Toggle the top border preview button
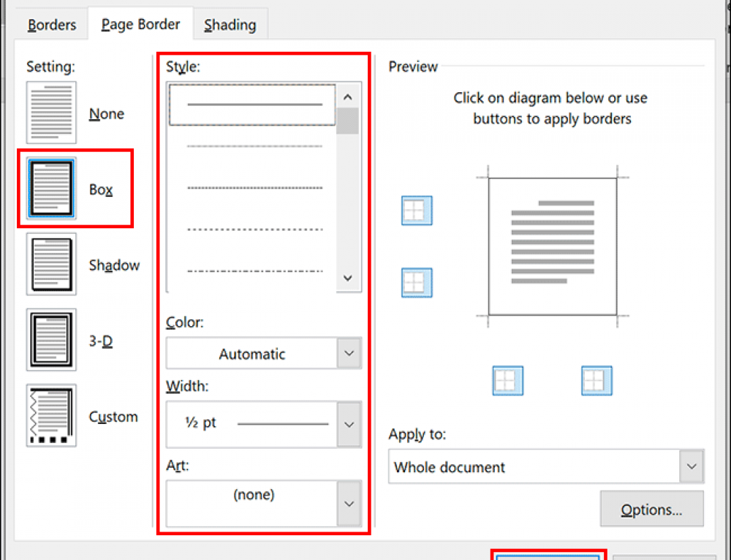Viewport: 731px width, 560px height. pos(417,211)
